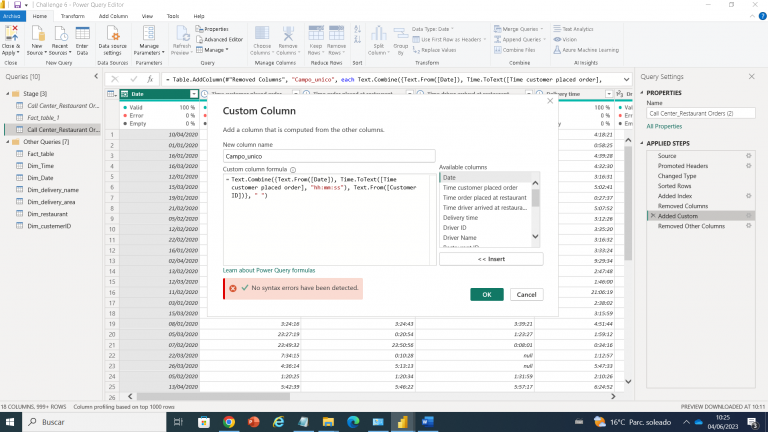Open Chrome from the taskbar

tap(229, 422)
